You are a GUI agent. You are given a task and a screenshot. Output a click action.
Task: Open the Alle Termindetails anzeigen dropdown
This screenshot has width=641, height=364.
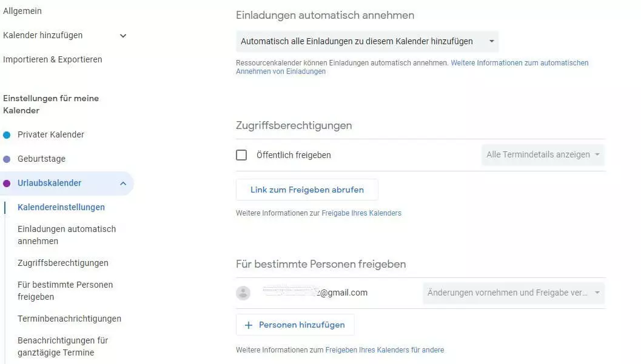pyautogui.click(x=543, y=155)
